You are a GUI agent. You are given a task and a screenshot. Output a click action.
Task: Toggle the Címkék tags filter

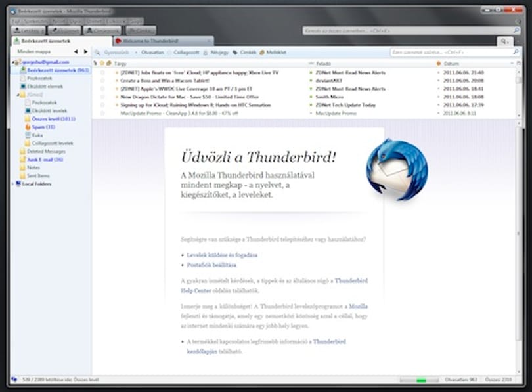click(244, 53)
